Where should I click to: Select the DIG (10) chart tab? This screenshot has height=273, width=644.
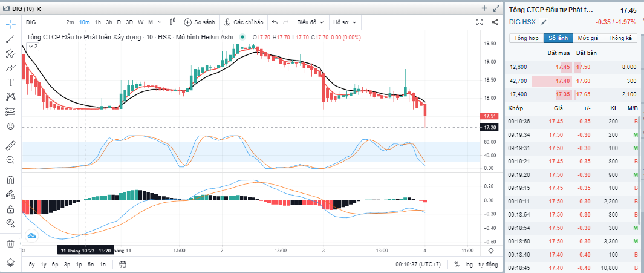click(x=24, y=8)
